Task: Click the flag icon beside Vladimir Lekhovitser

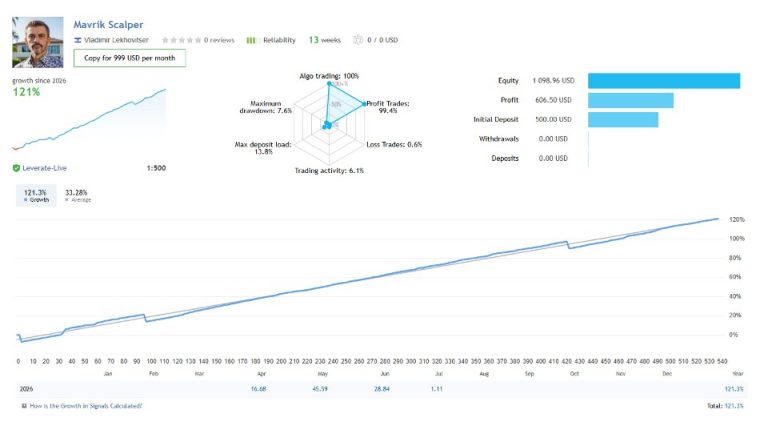Action: [x=77, y=40]
